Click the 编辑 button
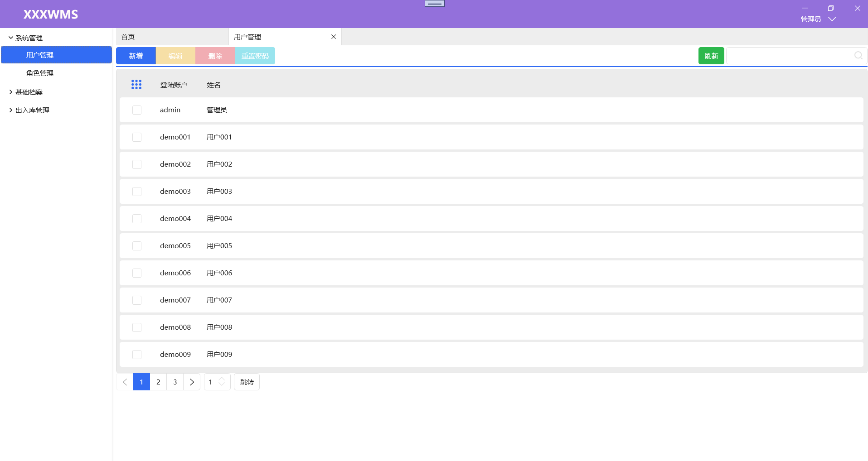 click(x=175, y=56)
